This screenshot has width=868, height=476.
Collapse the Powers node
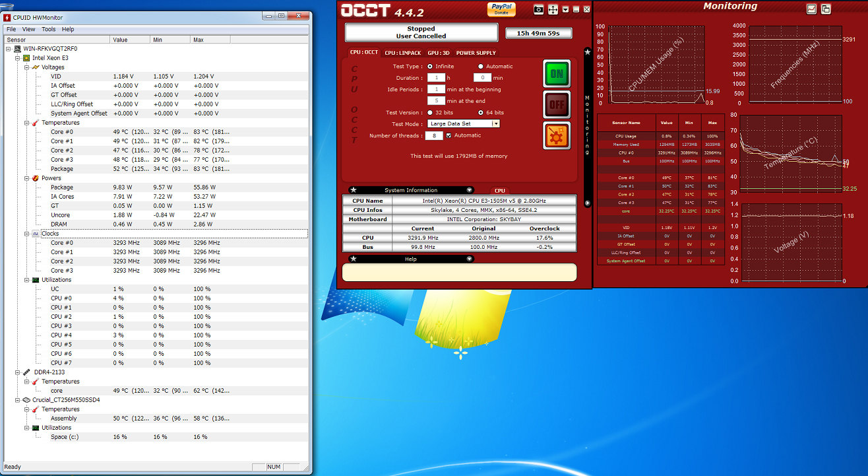point(27,178)
